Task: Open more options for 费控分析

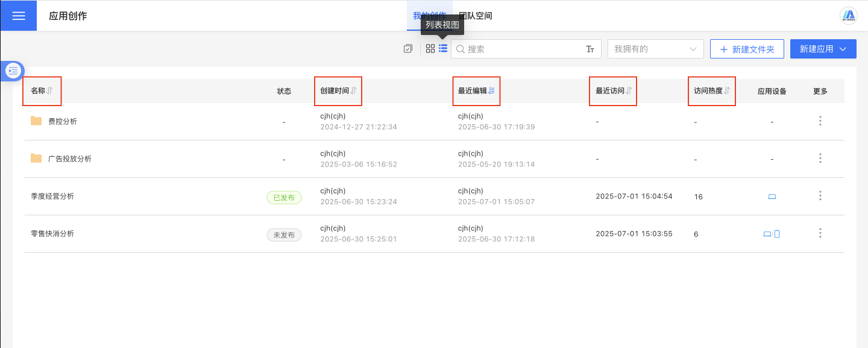Action: click(820, 121)
